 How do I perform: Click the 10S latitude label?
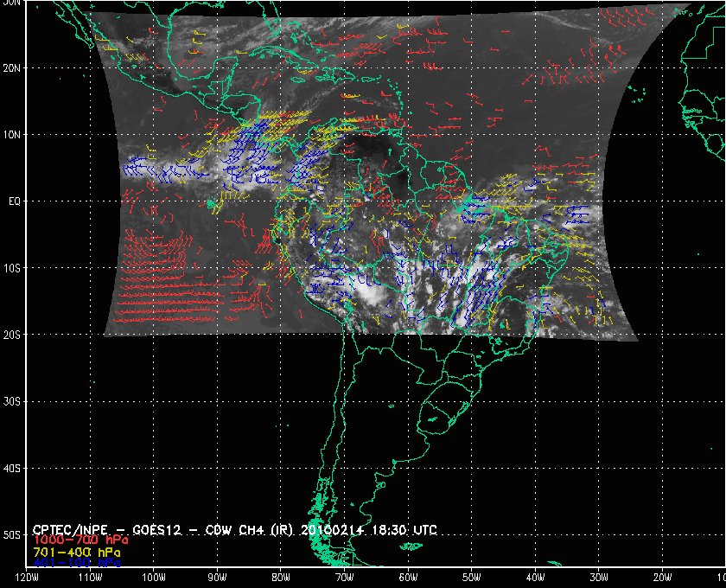12,268
